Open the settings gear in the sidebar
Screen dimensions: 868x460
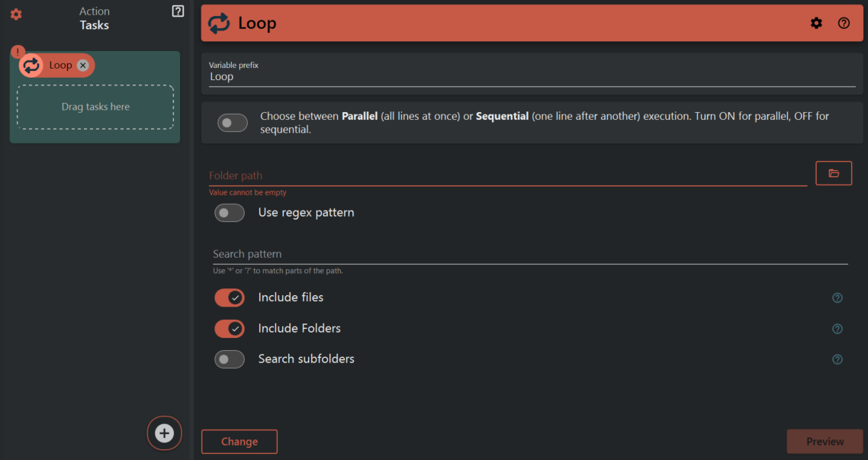point(16,14)
